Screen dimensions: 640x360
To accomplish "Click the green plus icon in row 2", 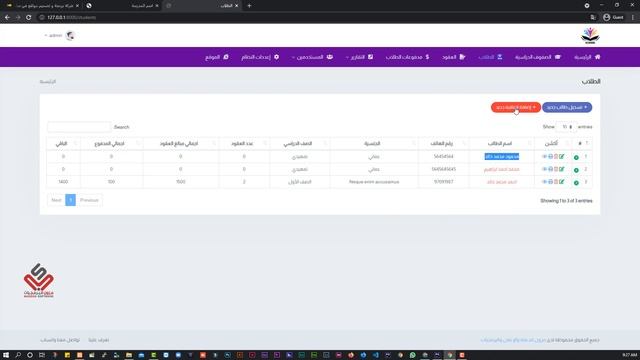I will pos(576,170).
